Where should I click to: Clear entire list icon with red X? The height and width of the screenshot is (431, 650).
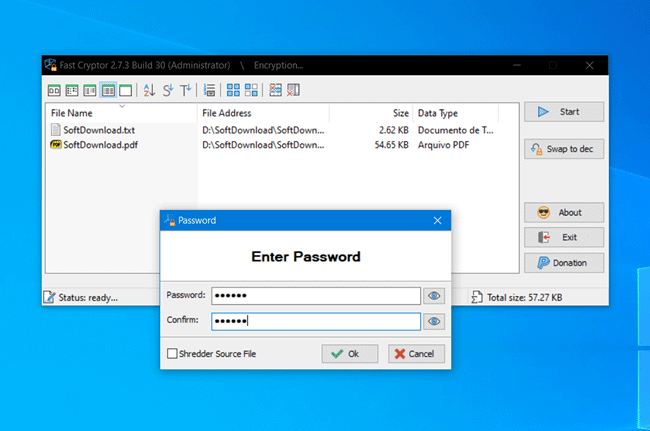pos(293,90)
